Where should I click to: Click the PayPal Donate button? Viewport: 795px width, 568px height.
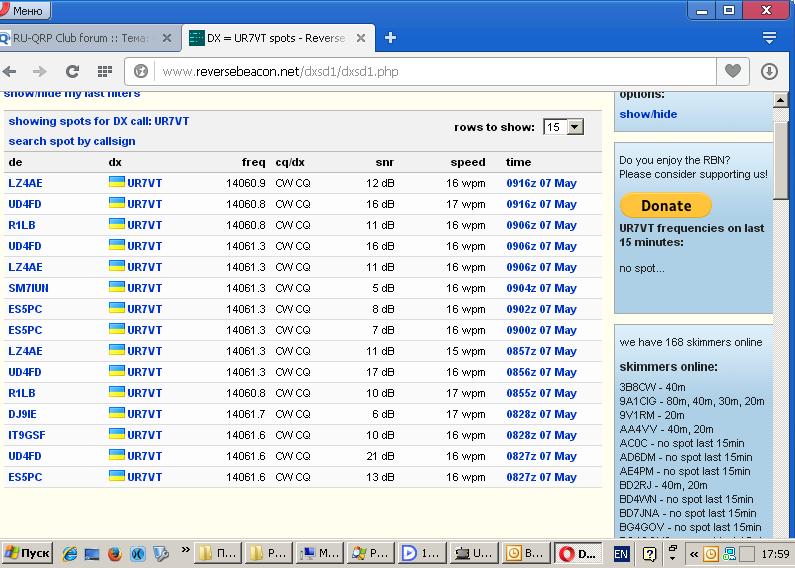tap(666, 205)
